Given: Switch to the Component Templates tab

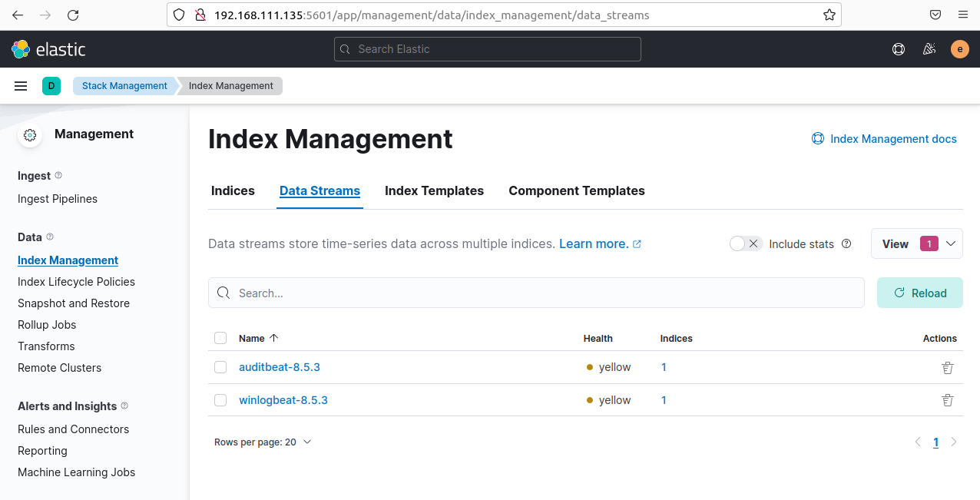Looking at the screenshot, I should pos(577,191).
